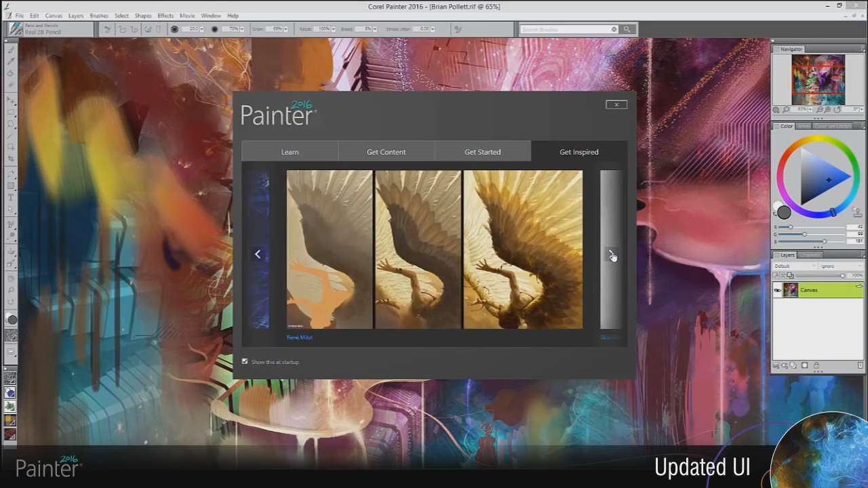Open the Window menu

click(x=211, y=16)
